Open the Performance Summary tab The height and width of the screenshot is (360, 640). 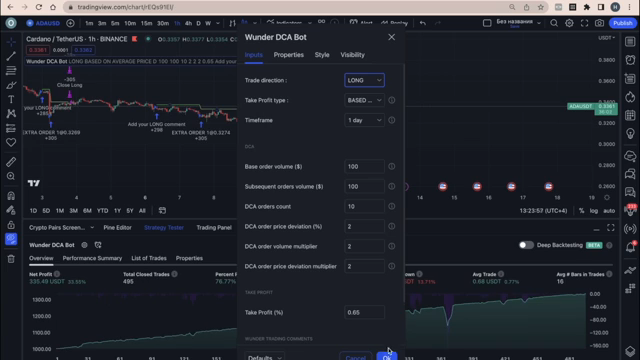(92, 258)
